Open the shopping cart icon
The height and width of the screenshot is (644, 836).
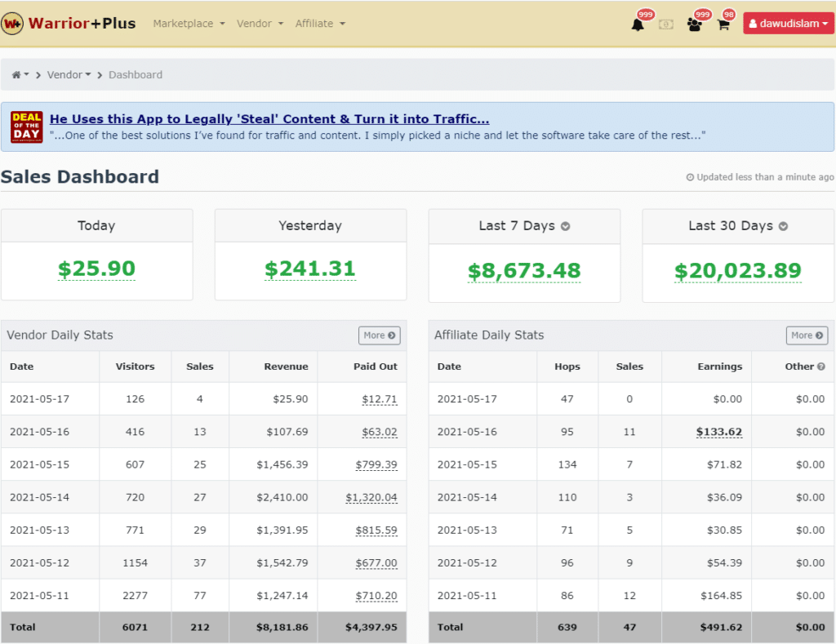tap(723, 24)
